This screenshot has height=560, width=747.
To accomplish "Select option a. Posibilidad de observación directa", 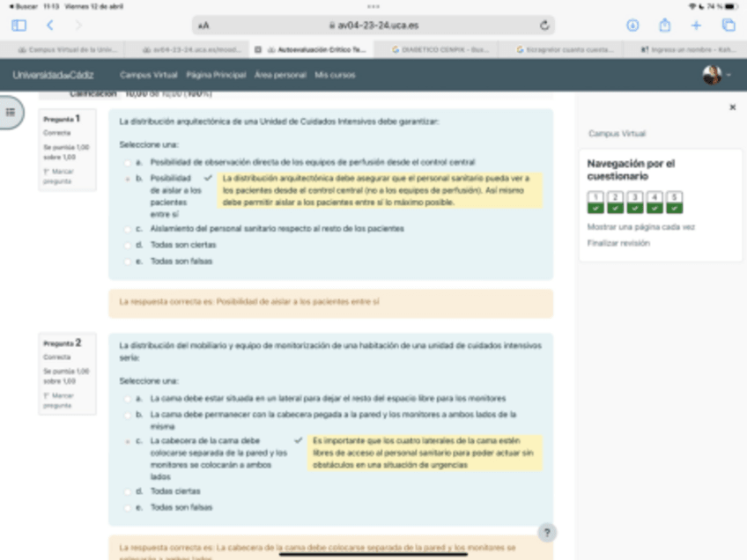I will coord(127,163).
